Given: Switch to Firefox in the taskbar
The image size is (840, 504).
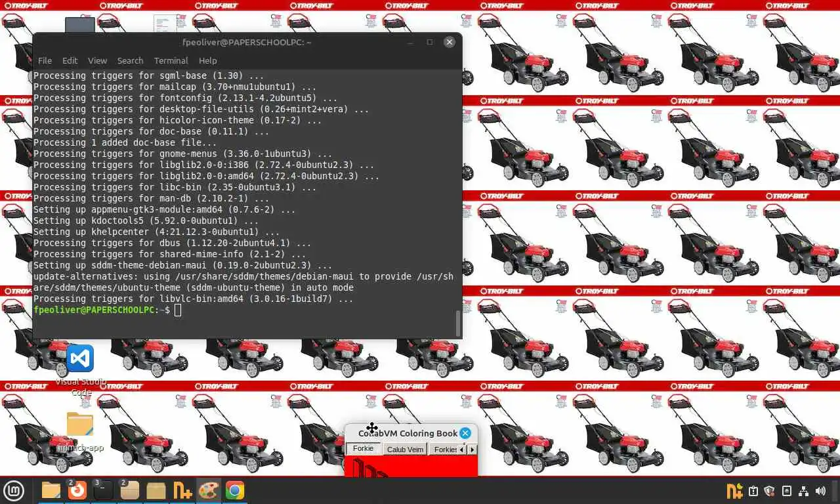Looking at the screenshot, I should click(x=77, y=490).
